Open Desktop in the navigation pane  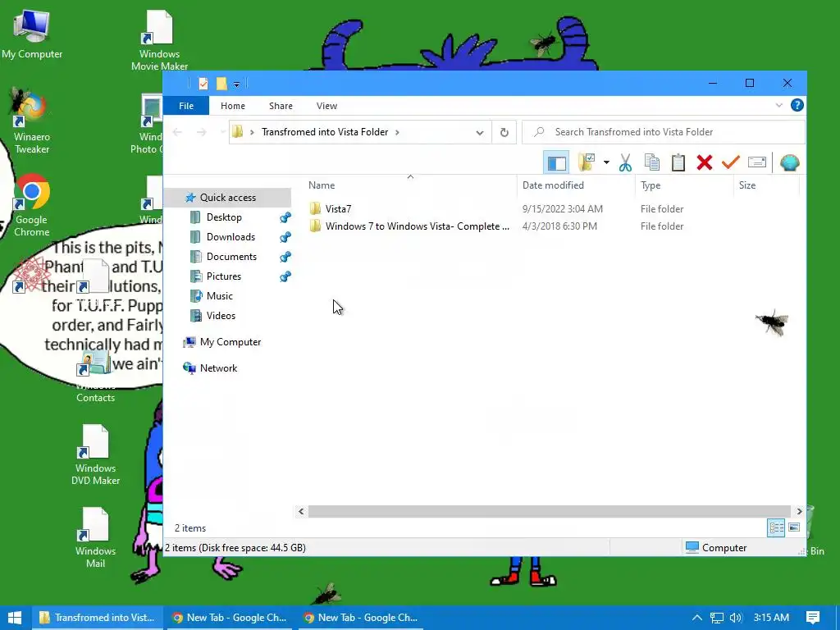point(224,217)
